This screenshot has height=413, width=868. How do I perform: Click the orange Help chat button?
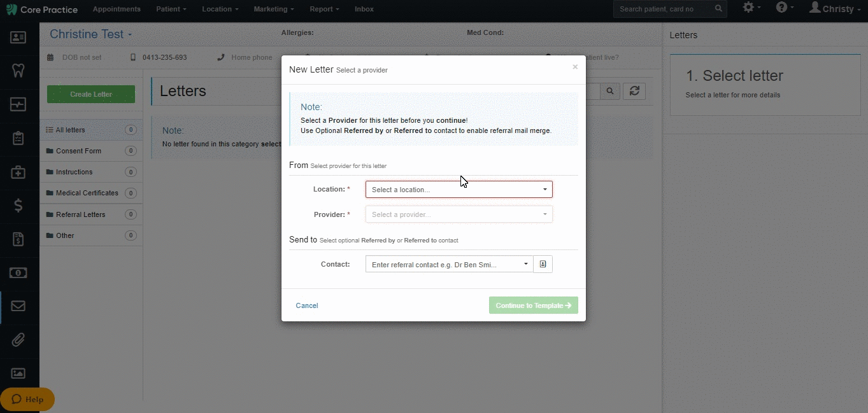27,399
